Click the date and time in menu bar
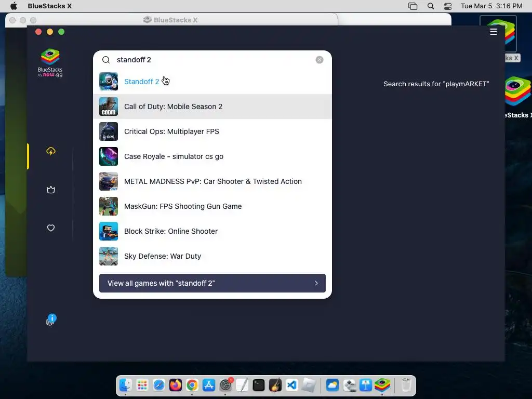 pyautogui.click(x=491, y=6)
